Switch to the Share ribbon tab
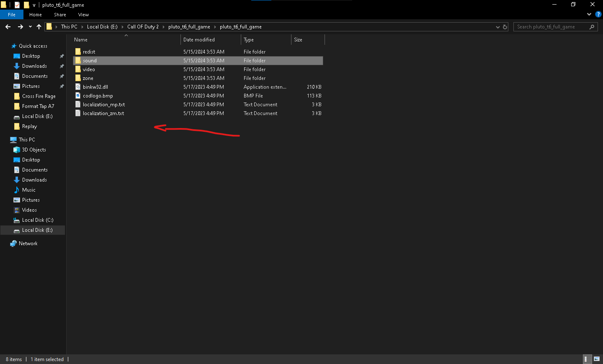This screenshot has height=364, width=603. point(60,15)
